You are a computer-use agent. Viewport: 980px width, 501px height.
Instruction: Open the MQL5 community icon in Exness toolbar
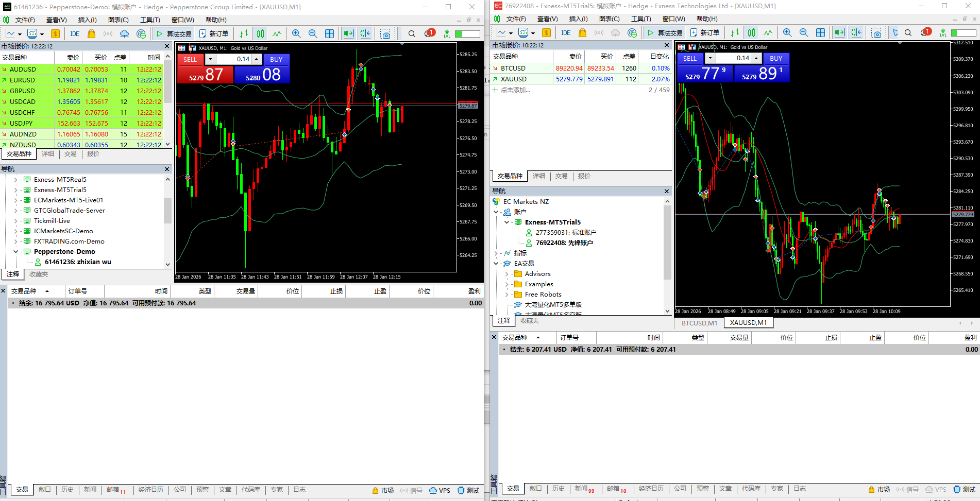point(632,33)
